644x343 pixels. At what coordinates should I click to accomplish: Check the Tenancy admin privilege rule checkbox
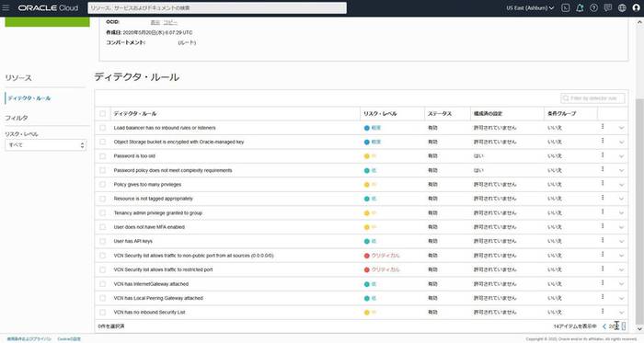(103, 213)
